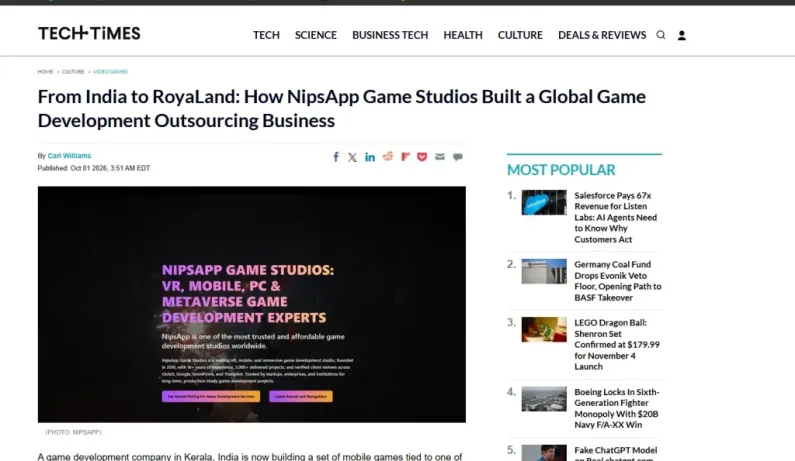Open the HEALTH section
The height and width of the screenshot is (461, 795).
coord(463,35)
